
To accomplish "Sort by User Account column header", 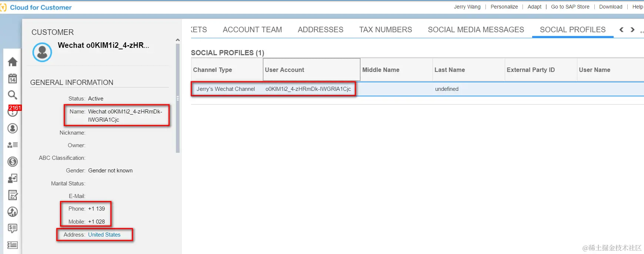I will coord(311,70).
